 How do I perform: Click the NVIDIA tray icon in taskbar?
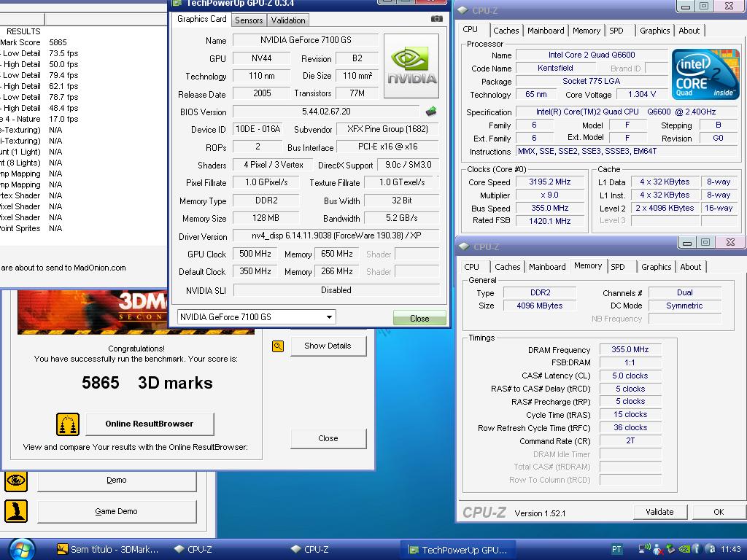(684, 549)
